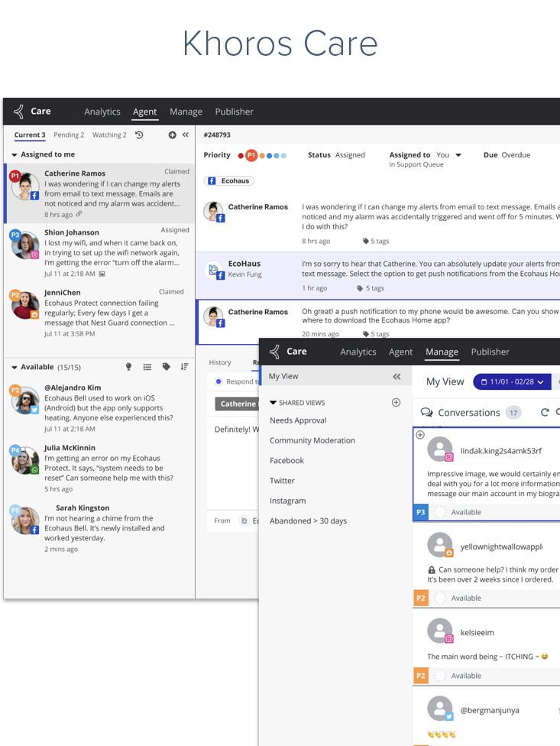Viewport: 560px width, 746px height.
Task: Click the EcoHaus brand avatar in the conversation
Action: click(214, 270)
